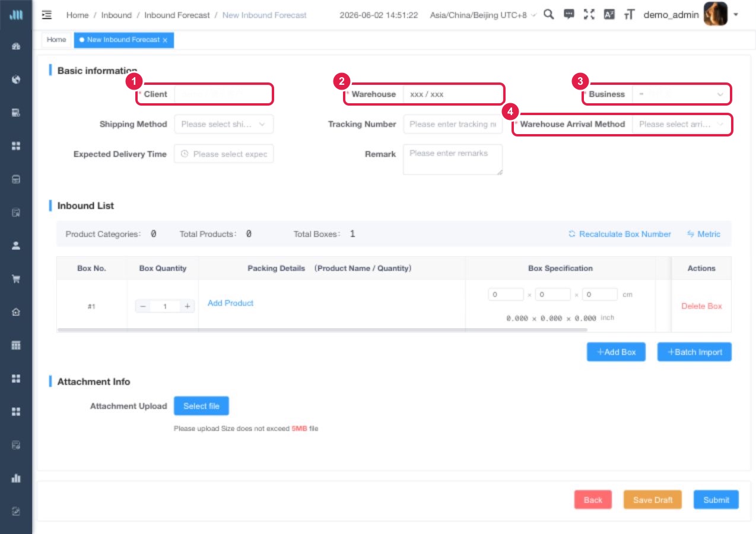
Task: Click the app logo in sidebar
Action: coord(17,15)
